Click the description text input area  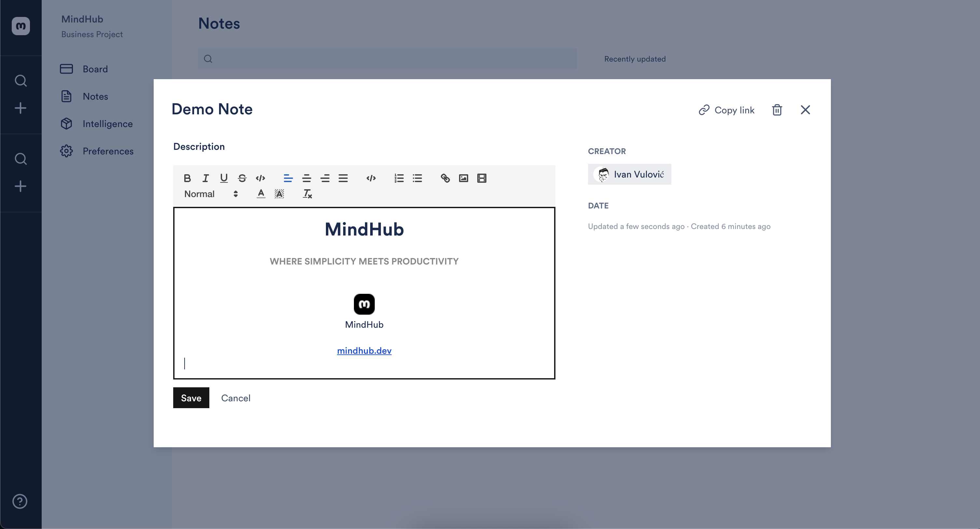(x=364, y=293)
